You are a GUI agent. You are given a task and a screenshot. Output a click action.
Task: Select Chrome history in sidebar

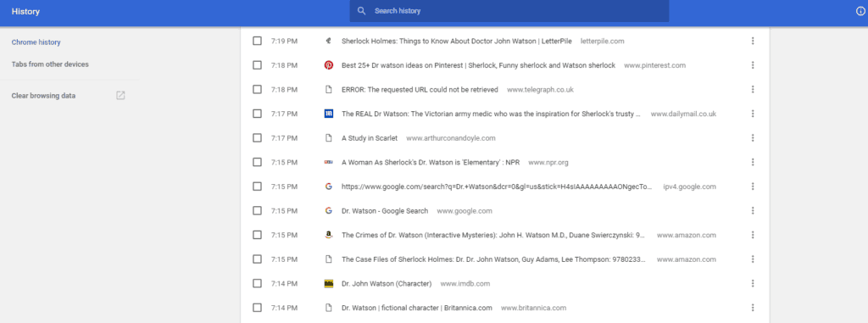click(x=36, y=42)
